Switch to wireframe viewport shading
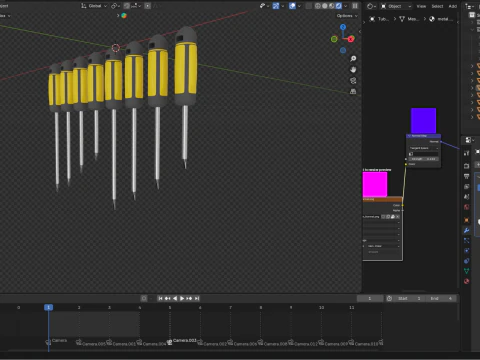The height and width of the screenshot is (360, 480). coord(318,6)
